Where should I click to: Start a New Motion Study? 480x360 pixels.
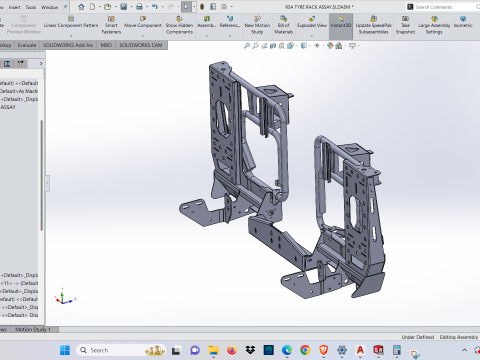257,25
